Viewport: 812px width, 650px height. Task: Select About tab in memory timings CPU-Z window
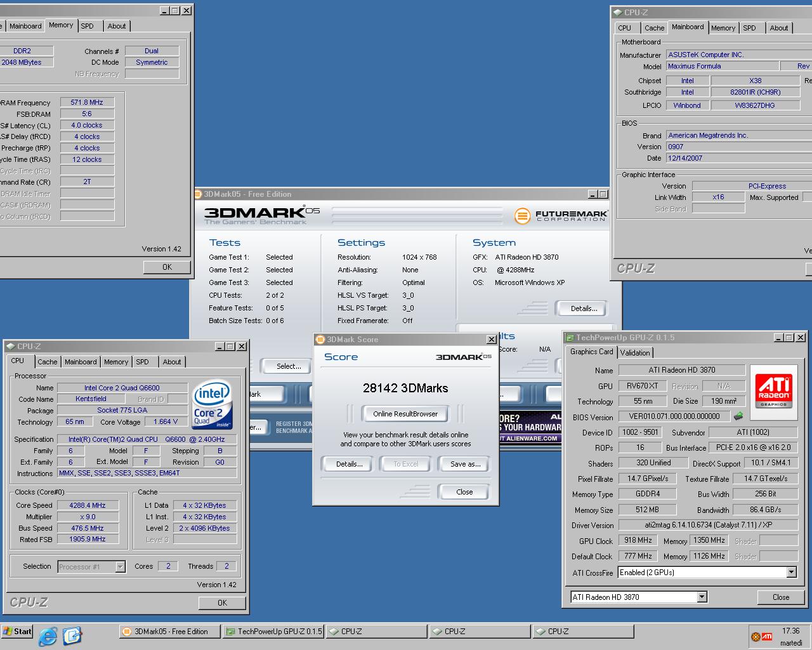tap(117, 26)
